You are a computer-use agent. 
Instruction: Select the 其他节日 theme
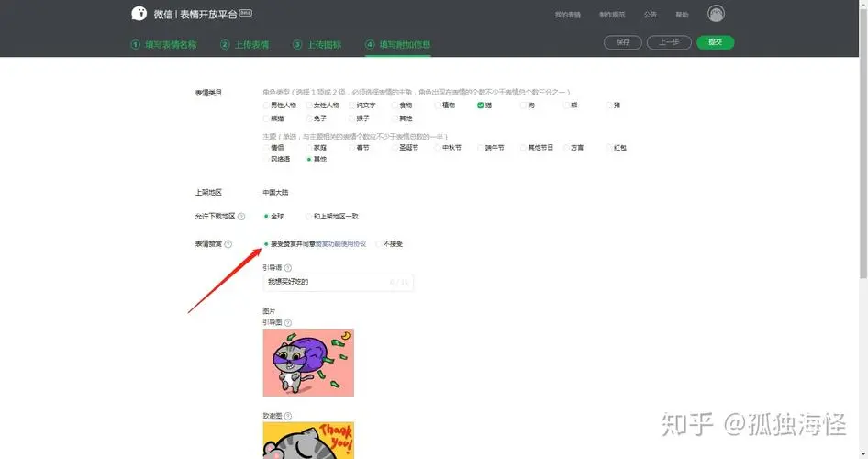point(523,148)
